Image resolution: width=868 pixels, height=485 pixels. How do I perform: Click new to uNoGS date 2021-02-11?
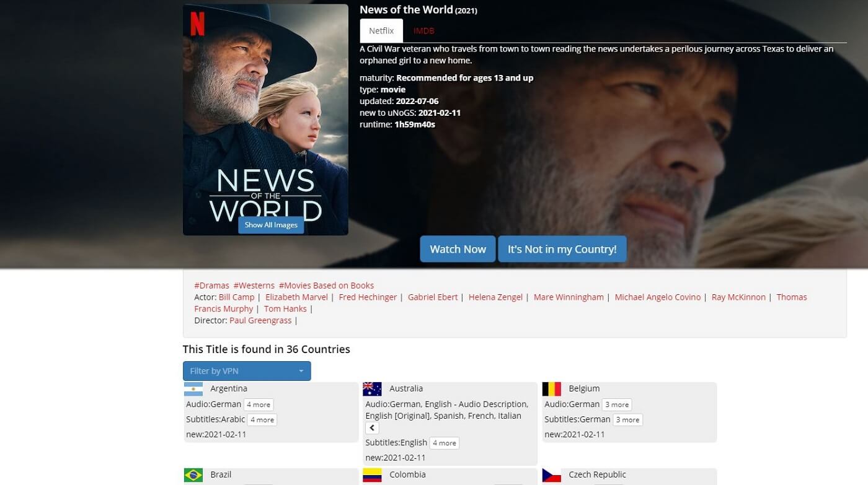440,113
